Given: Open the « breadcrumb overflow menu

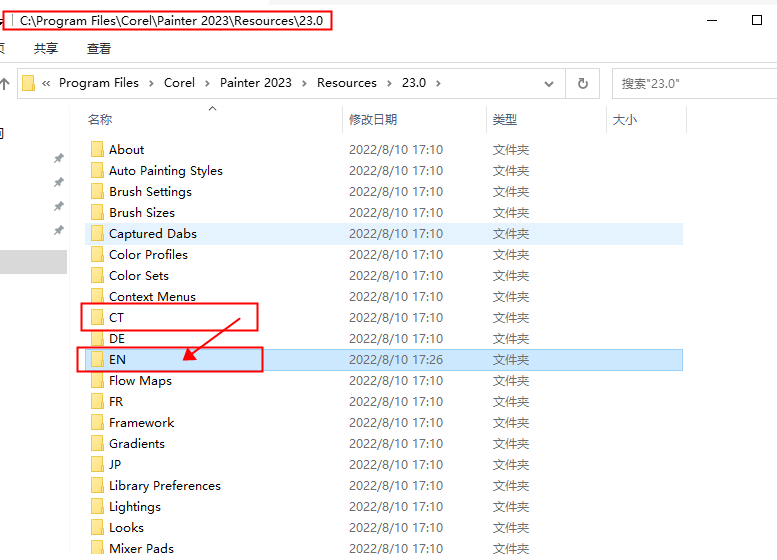Looking at the screenshot, I should 46,83.
